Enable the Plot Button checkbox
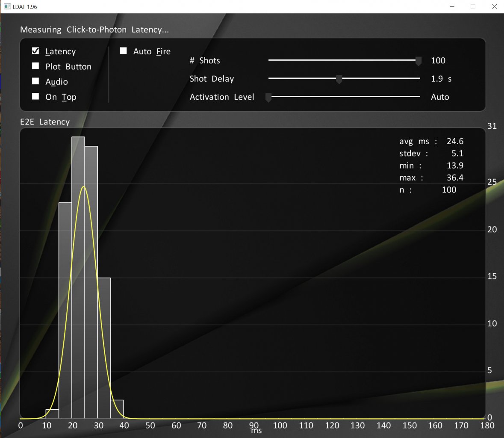The image size is (504, 438). click(x=35, y=66)
